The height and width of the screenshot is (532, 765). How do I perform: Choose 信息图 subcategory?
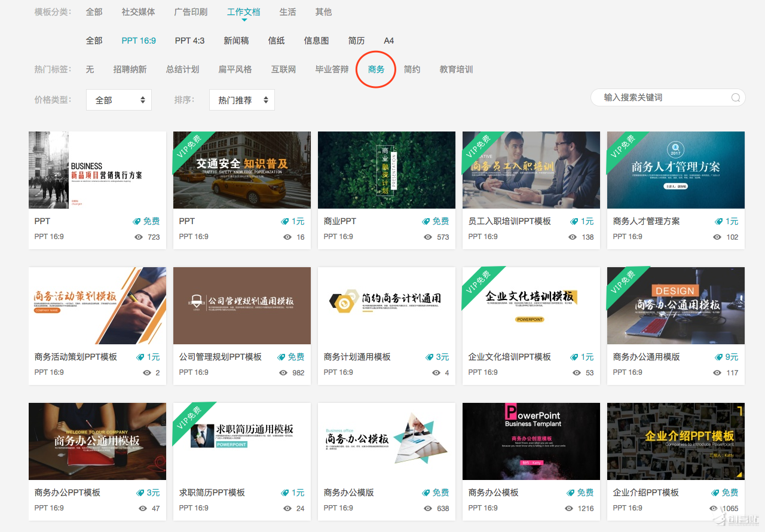(316, 41)
